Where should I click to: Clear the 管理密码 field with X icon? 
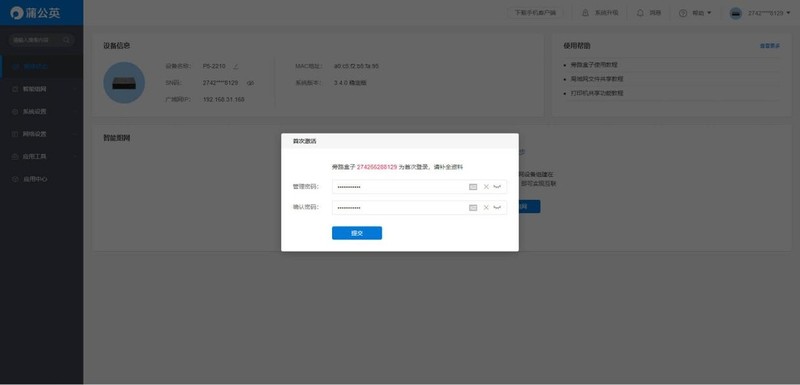click(486, 187)
